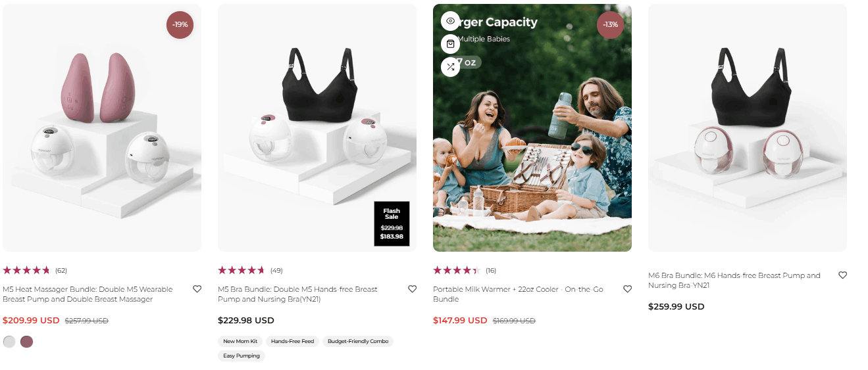Click the New Mom Kit tag
868x370 pixels.
click(x=240, y=342)
